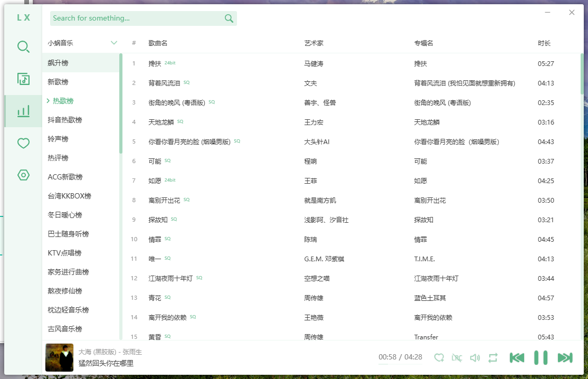Screen dimensions: 588x379
Task: Click the album art thumbnail for 大海
Action: click(59, 357)
